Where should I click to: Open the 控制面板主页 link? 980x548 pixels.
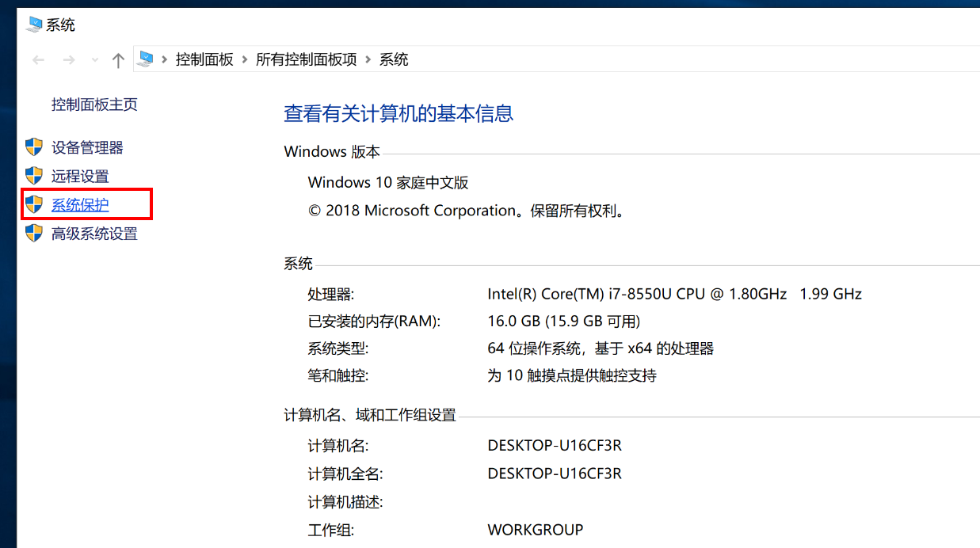[94, 105]
